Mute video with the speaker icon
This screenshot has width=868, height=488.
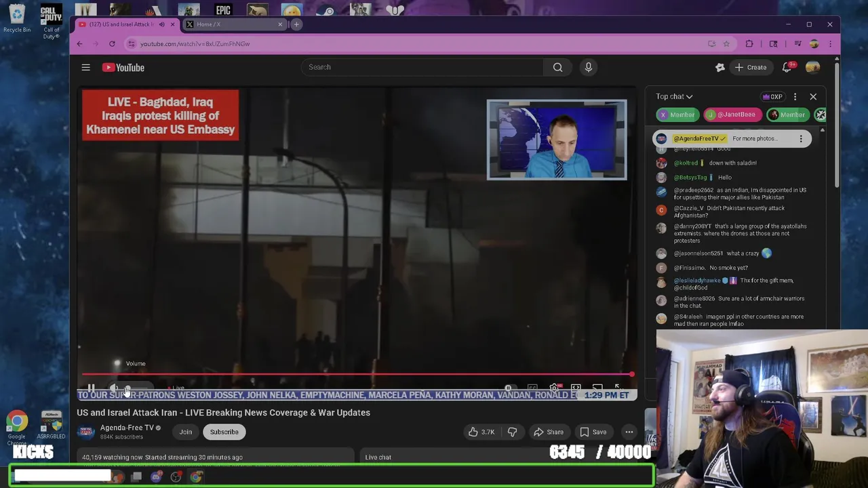(x=114, y=388)
